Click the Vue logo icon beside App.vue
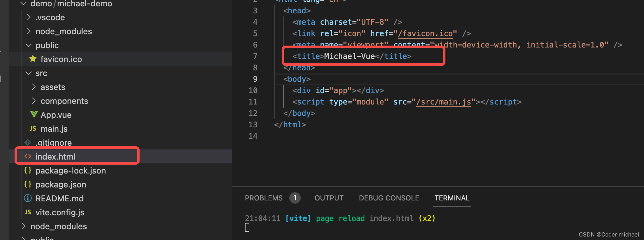 pos(34,114)
